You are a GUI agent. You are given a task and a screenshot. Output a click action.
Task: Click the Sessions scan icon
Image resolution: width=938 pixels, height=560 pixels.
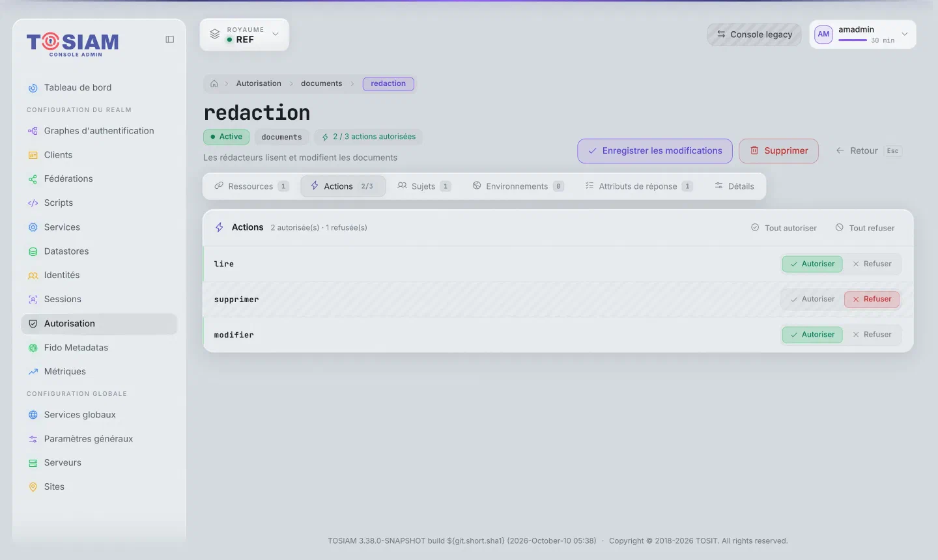tap(33, 300)
